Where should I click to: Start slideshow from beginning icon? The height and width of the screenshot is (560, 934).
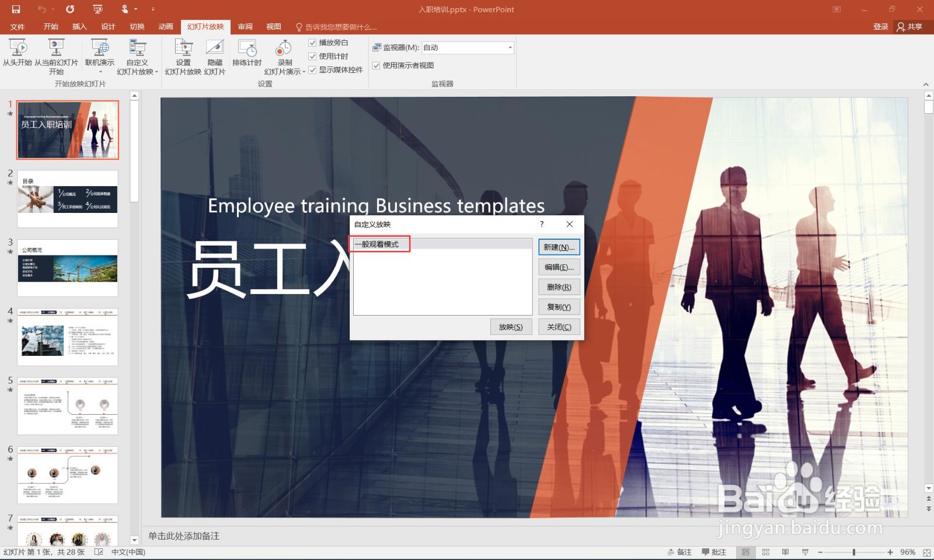click(x=18, y=52)
